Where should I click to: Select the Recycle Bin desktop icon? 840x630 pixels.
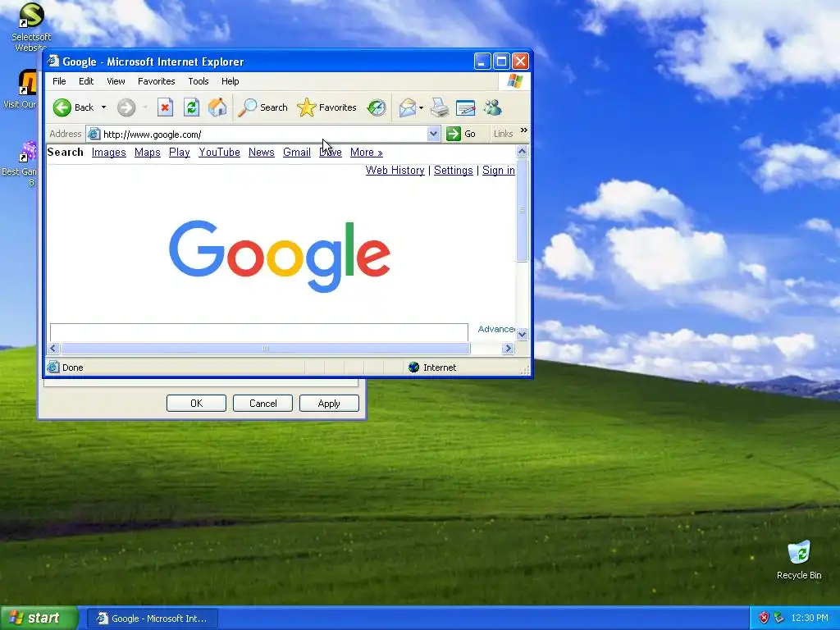[x=799, y=559]
